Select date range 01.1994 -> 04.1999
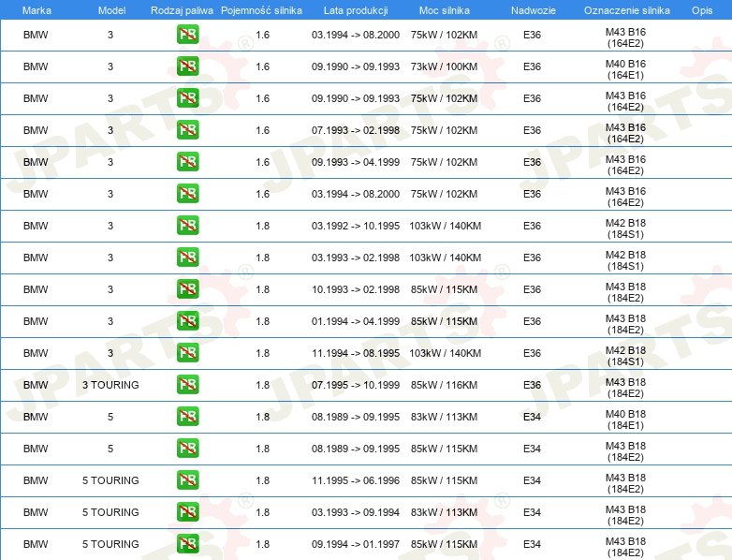 356,321
